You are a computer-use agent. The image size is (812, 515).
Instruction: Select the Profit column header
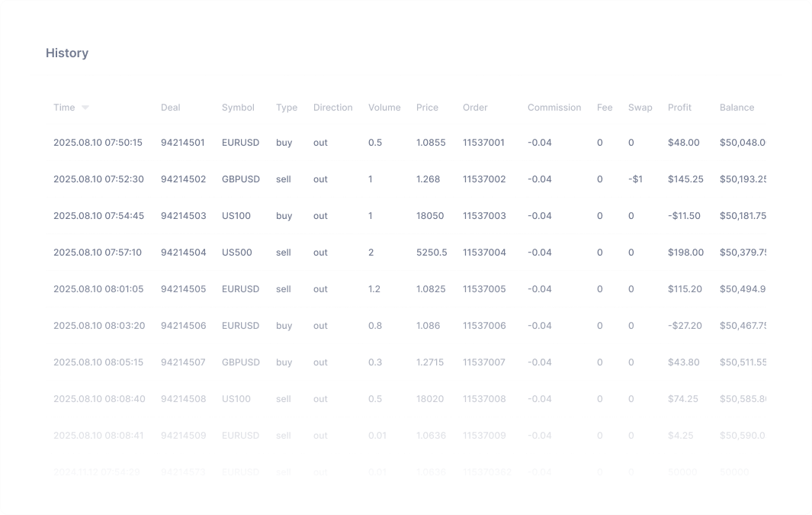click(x=679, y=108)
